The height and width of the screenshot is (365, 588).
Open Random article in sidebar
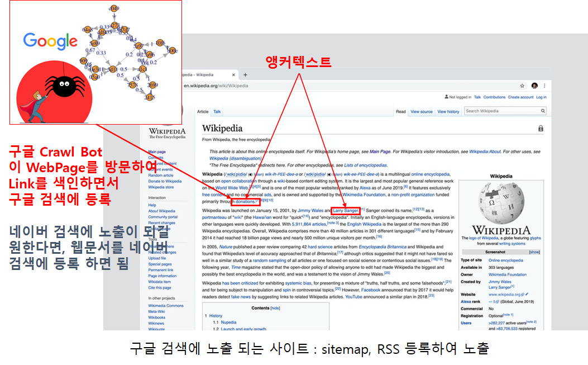pos(161,176)
